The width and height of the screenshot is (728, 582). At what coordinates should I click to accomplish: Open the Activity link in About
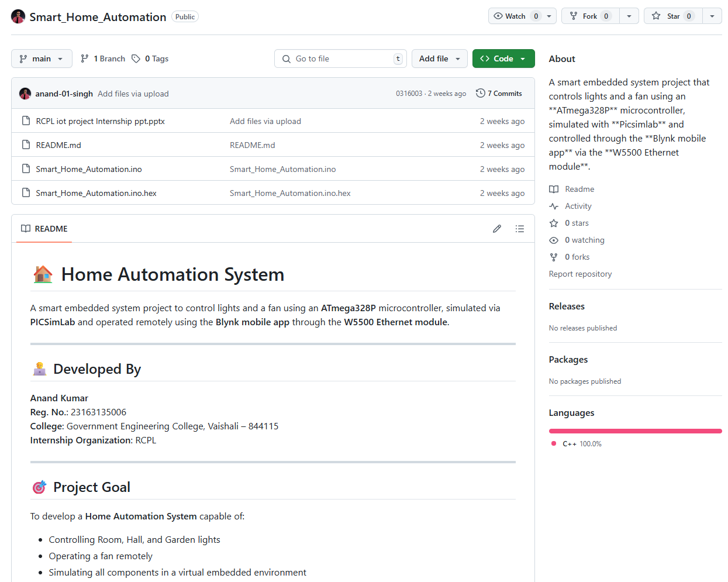pyautogui.click(x=571, y=206)
